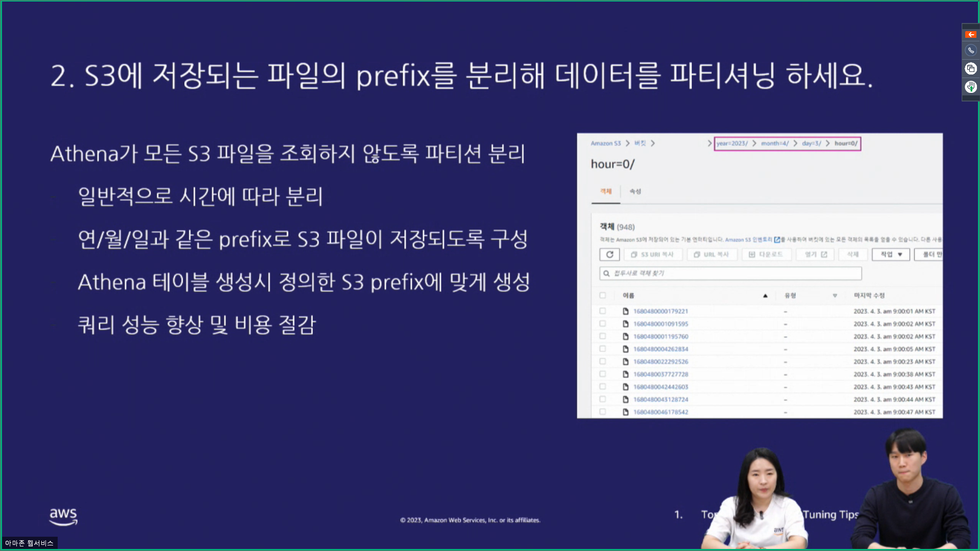
Task: Open the Amazon S3 인벤토리 external link icon
Action: (x=777, y=239)
